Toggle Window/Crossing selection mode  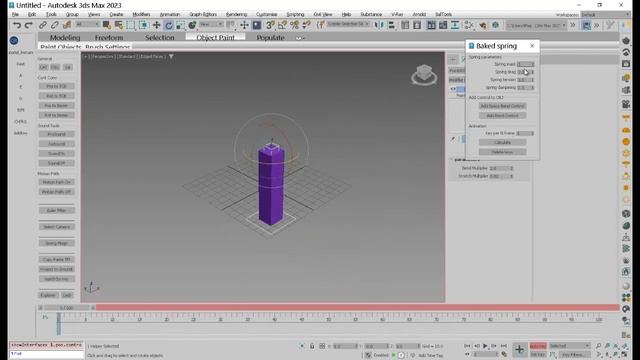tap(143, 25)
